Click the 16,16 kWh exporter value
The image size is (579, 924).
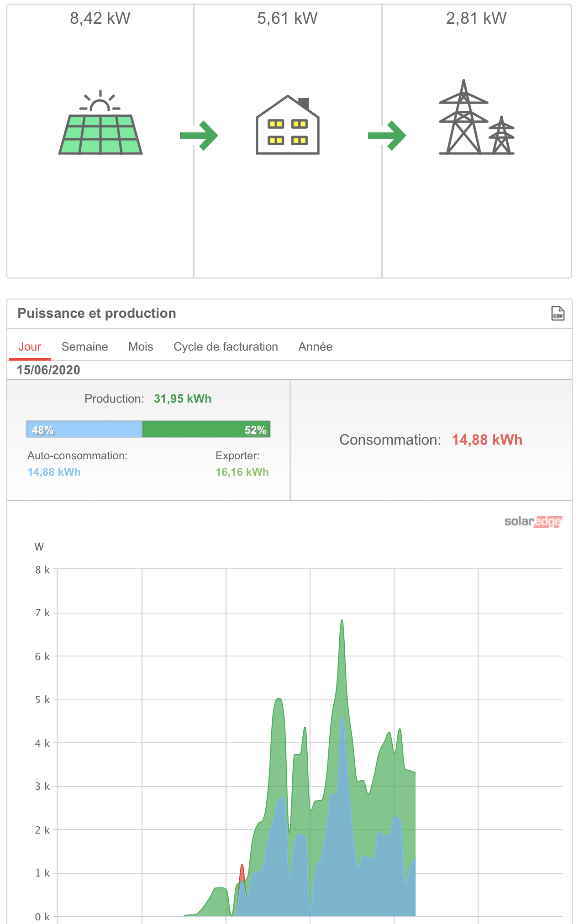242,472
